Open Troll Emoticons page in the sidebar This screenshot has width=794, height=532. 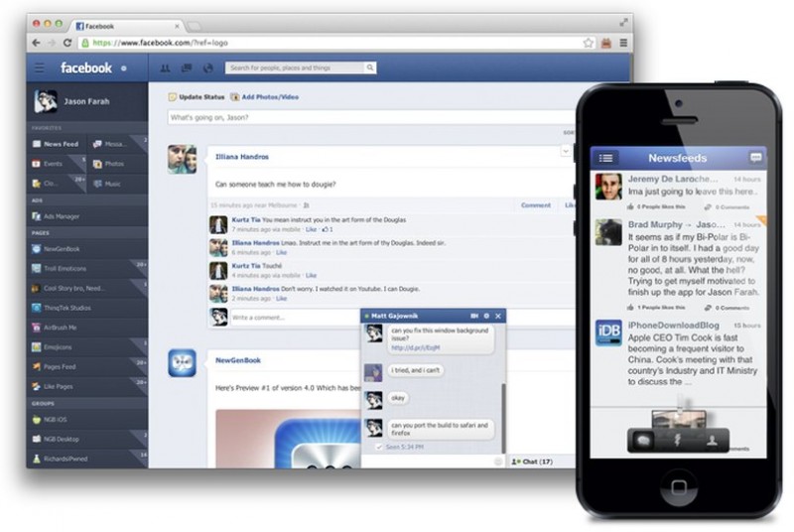[87, 269]
